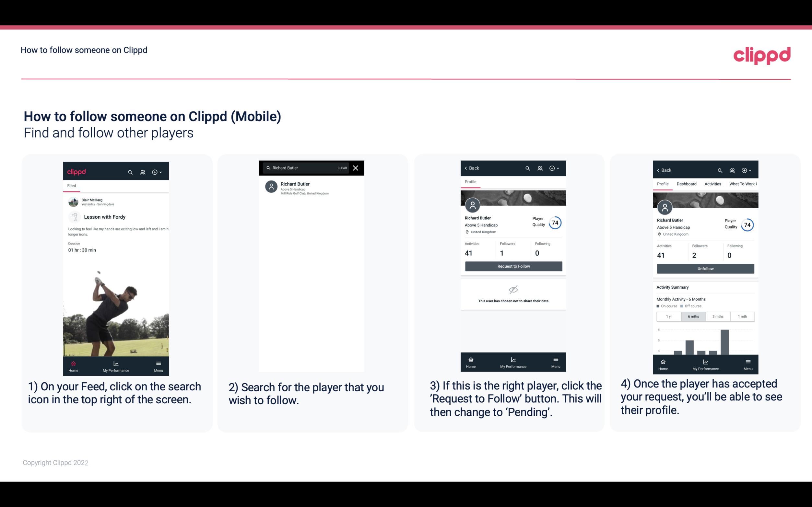Select the Profile tab on Richard Butler
This screenshot has height=507, width=812.
(470, 182)
